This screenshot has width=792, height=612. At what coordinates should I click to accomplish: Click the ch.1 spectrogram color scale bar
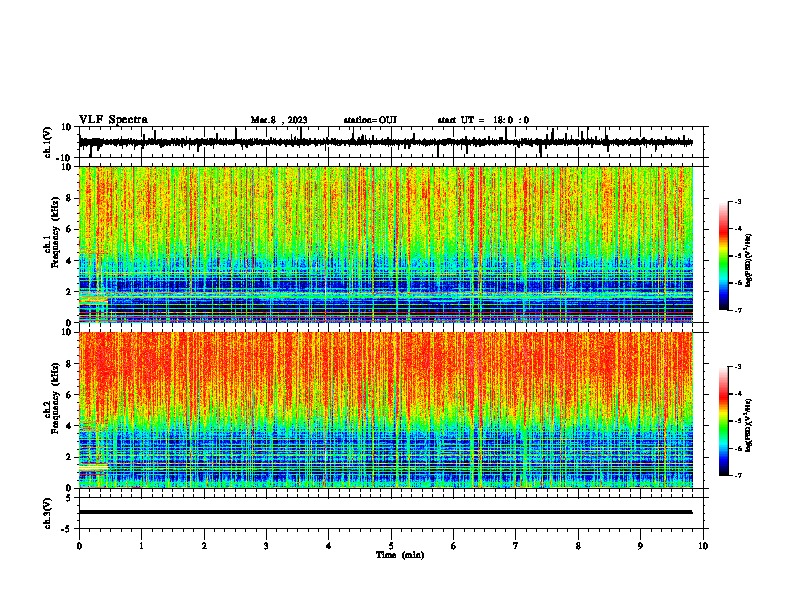[724, 256]
